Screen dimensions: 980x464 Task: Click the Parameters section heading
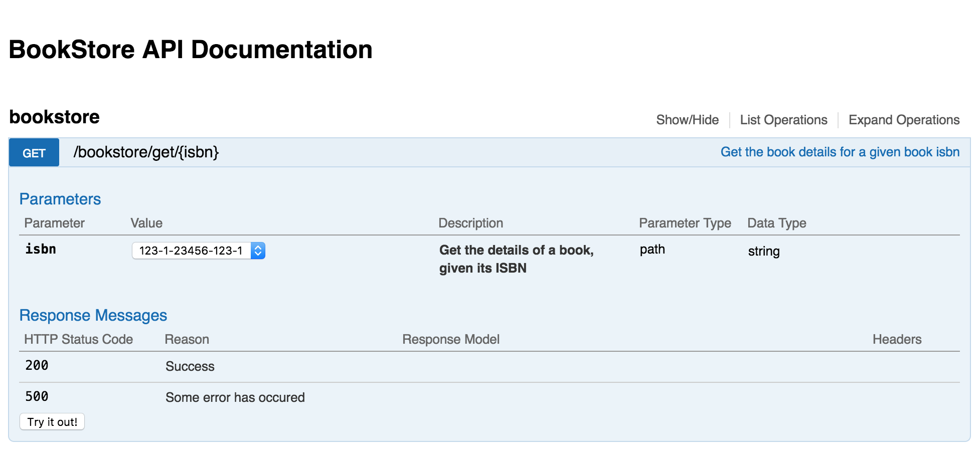click(x=60, y=199)
